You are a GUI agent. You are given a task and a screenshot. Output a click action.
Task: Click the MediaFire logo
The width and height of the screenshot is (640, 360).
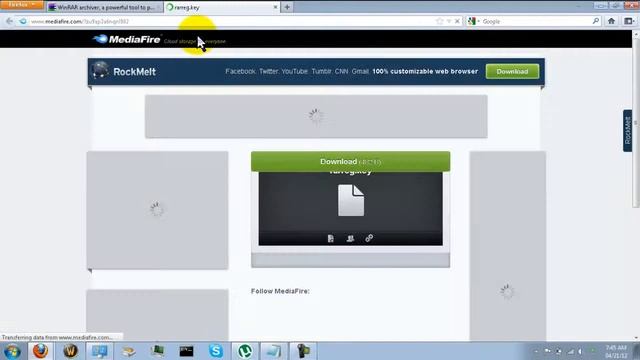(x=127, y=40)
